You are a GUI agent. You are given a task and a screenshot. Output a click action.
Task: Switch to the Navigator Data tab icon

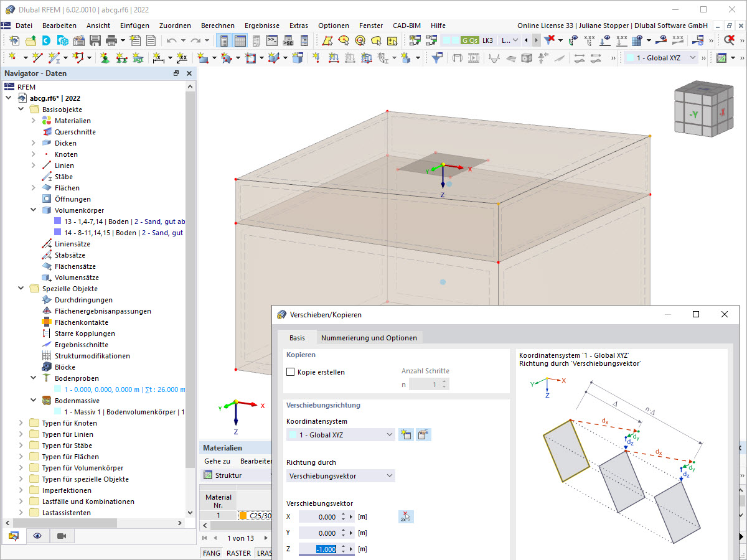pos(14,536)
